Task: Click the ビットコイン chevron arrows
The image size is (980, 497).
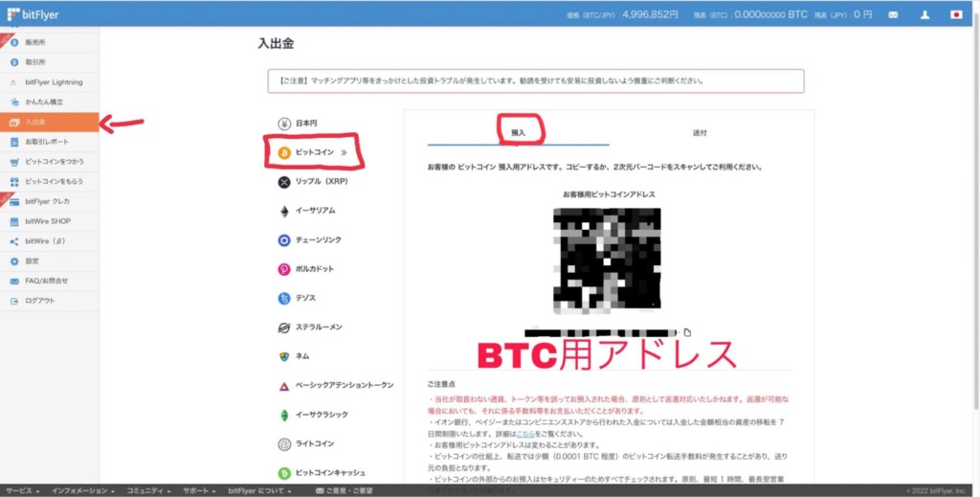Action: tap(344, 152)
